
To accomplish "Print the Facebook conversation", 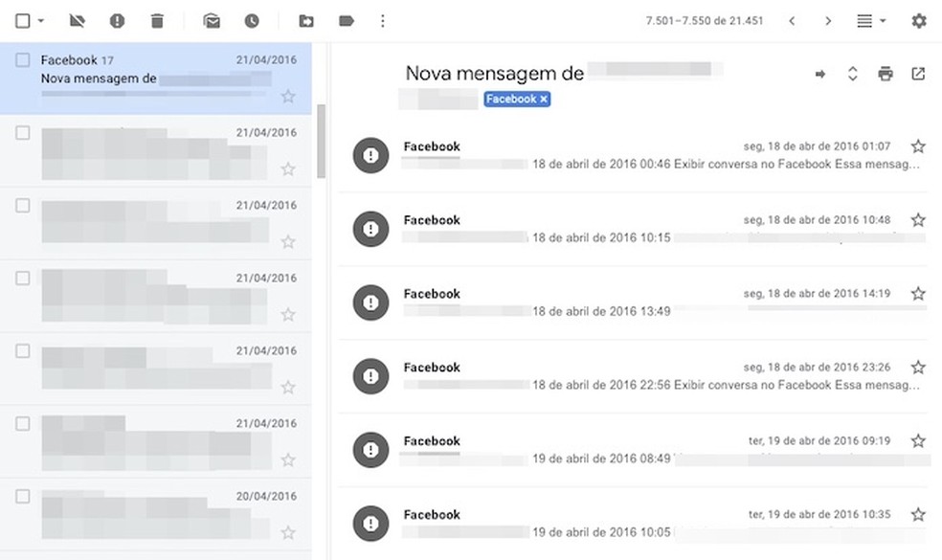I will click(886, 73).
